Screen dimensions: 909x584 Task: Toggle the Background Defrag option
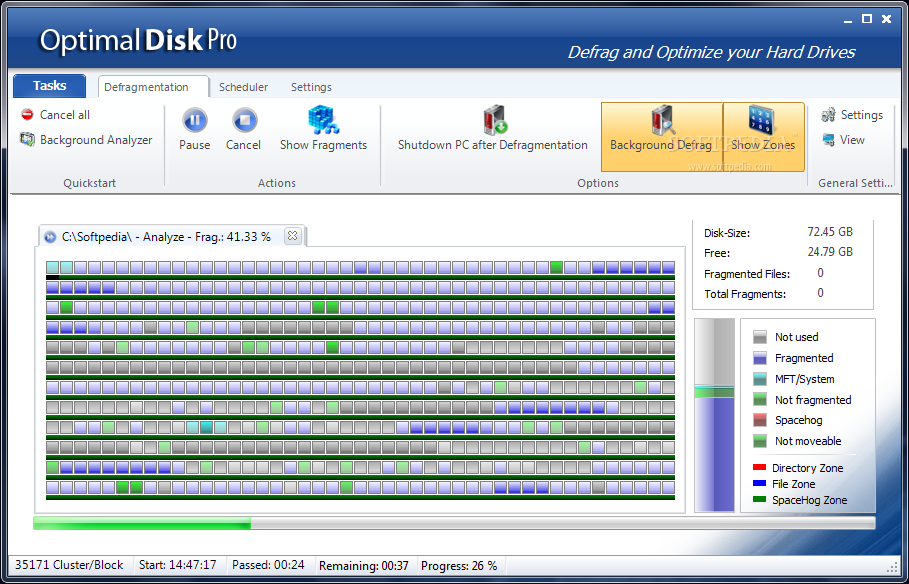[661, 137]
